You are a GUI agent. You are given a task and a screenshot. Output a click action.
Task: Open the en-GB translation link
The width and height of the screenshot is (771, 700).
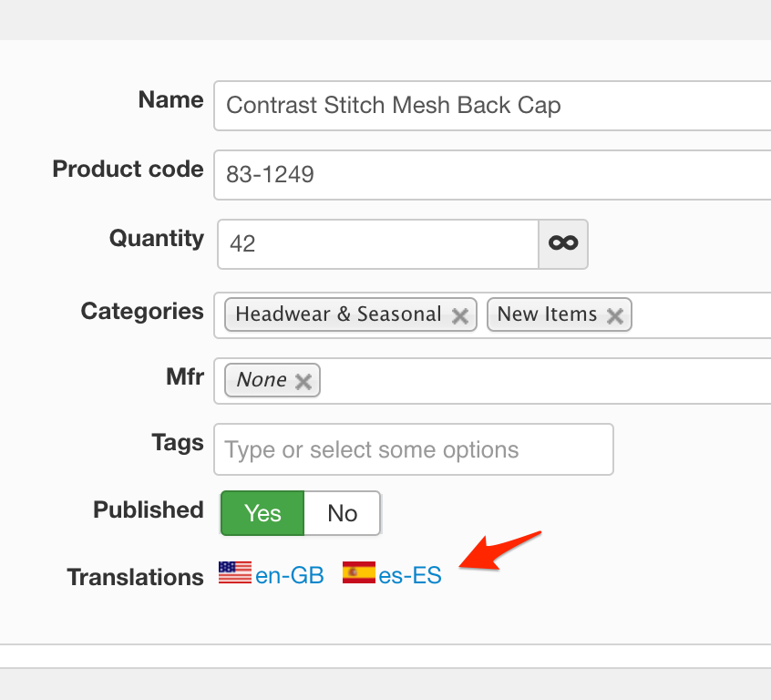tap(290, 576)
